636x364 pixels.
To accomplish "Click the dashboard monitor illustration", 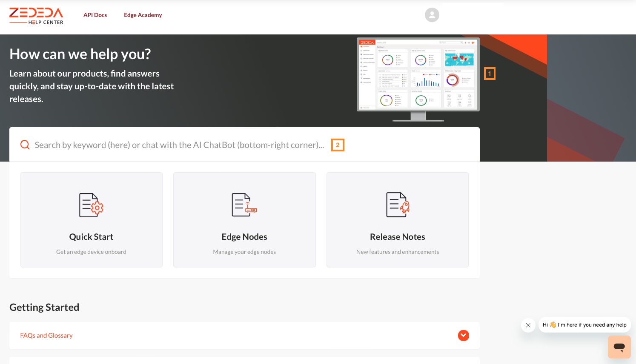I will click(418, 77).
